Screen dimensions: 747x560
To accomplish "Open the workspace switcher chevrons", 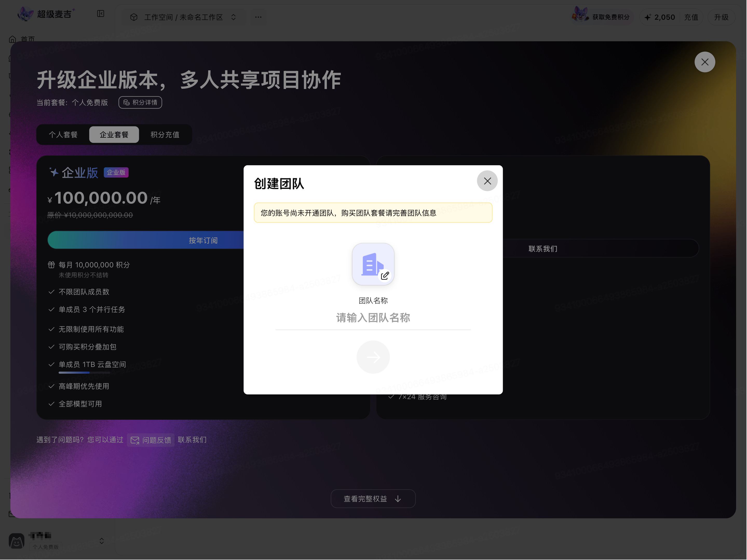I will point(233,17).
